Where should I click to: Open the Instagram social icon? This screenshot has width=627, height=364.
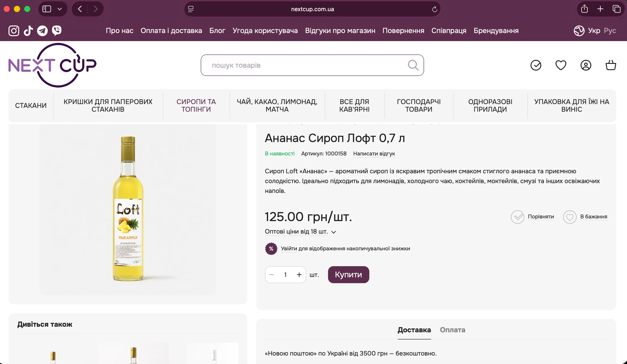14,31
